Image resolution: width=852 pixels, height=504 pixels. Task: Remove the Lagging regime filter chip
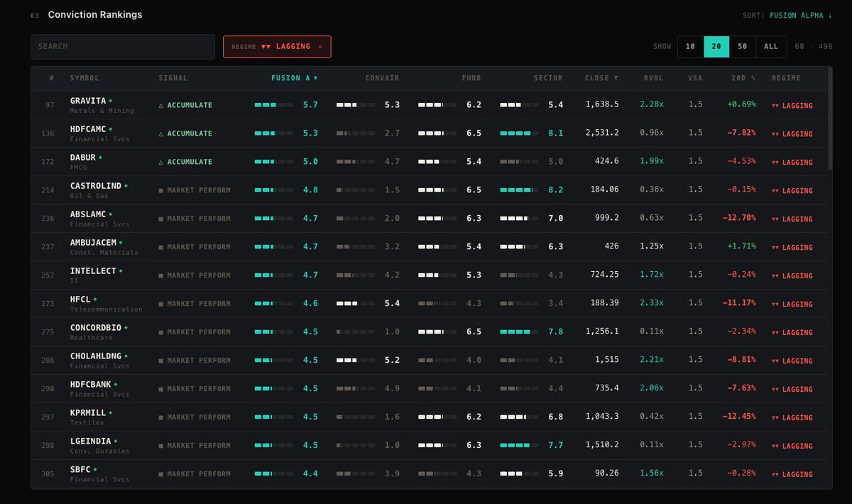click(319, 47)
